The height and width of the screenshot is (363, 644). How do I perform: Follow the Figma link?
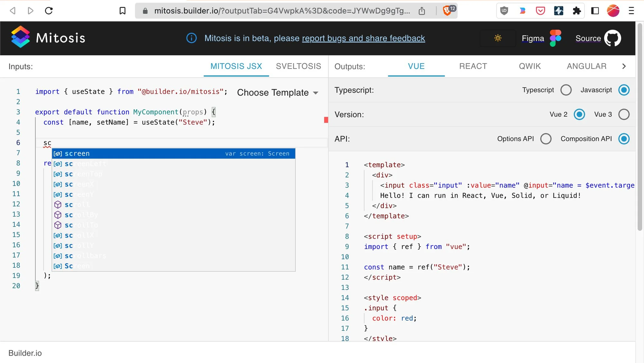pos(533,38)
